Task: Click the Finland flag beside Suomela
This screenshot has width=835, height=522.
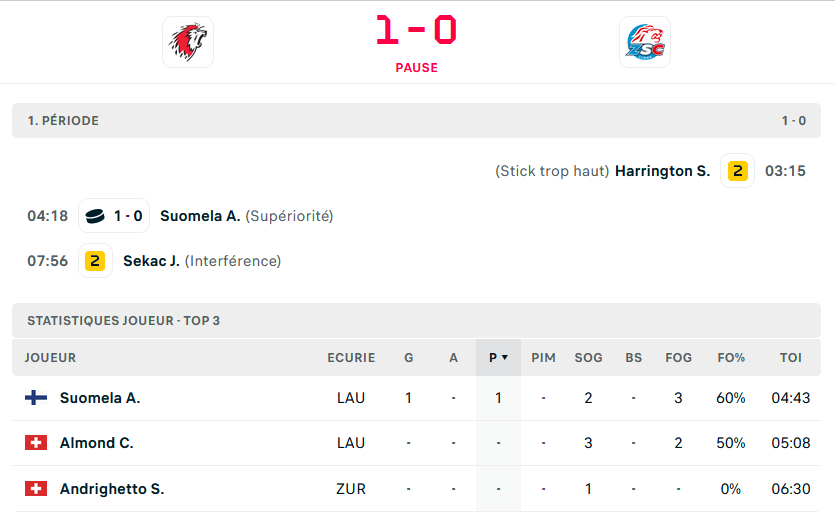Action: pyautogui.click(x=36, y=398)
